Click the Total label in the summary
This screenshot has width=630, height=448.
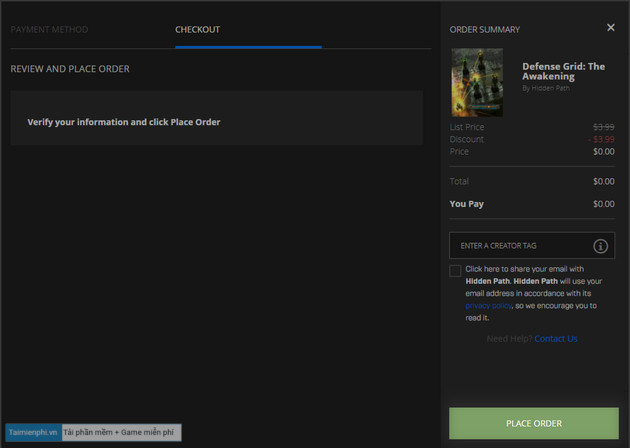(459, 181)
